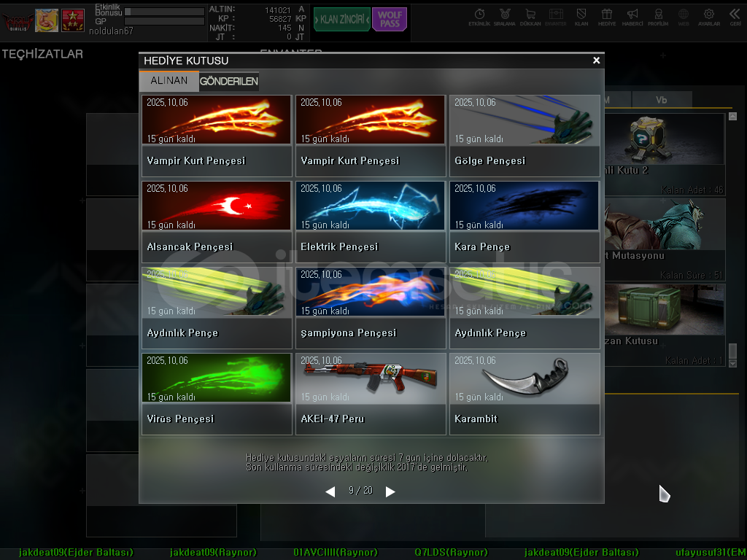This screenshot has height=560, width=747.
Task: Select the first Vampir Kurt Pençesi gift
Action: point(217,136)
